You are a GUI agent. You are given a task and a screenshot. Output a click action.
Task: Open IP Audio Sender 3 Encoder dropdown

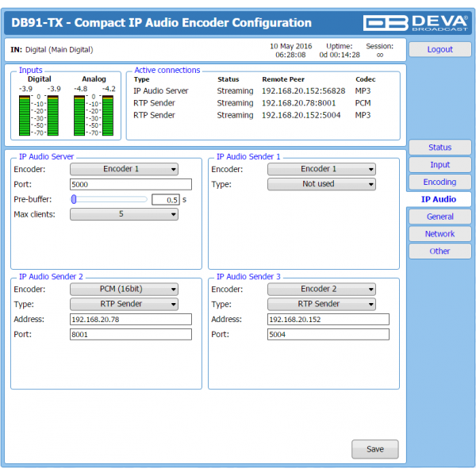[321, 290]
